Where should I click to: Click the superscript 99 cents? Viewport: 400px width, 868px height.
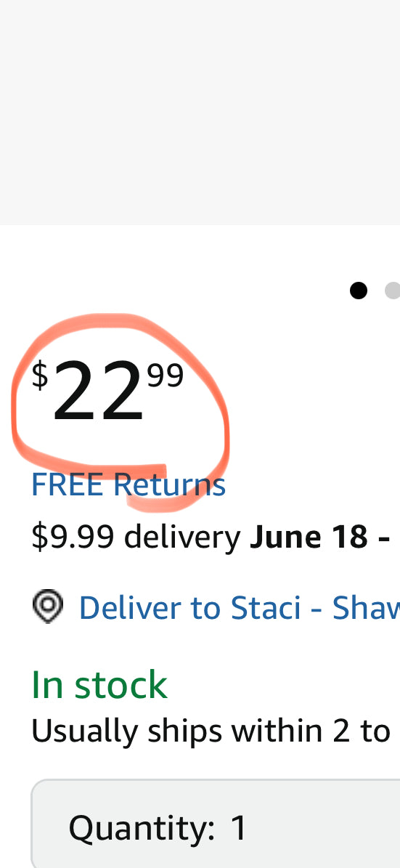point(165,376)
